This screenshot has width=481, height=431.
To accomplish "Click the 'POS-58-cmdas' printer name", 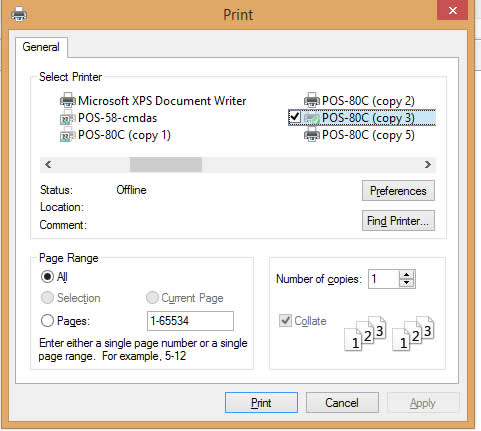I will coord(118,118).
